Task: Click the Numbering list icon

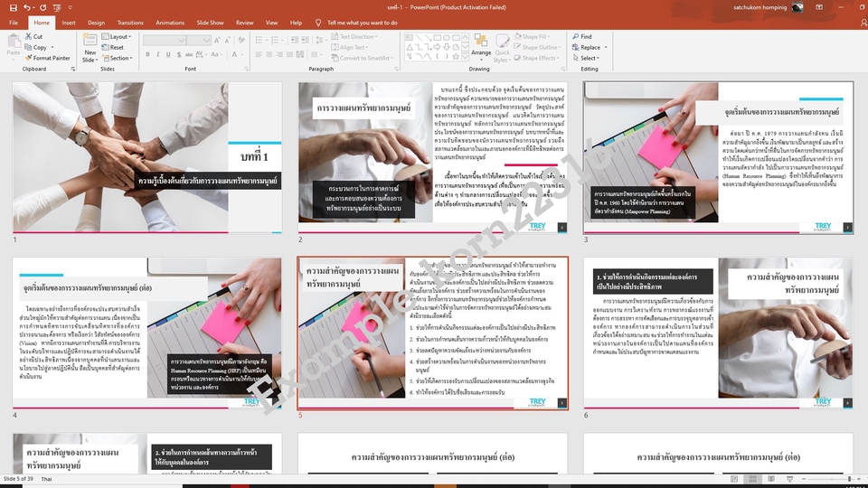Action: coord(275,41)
